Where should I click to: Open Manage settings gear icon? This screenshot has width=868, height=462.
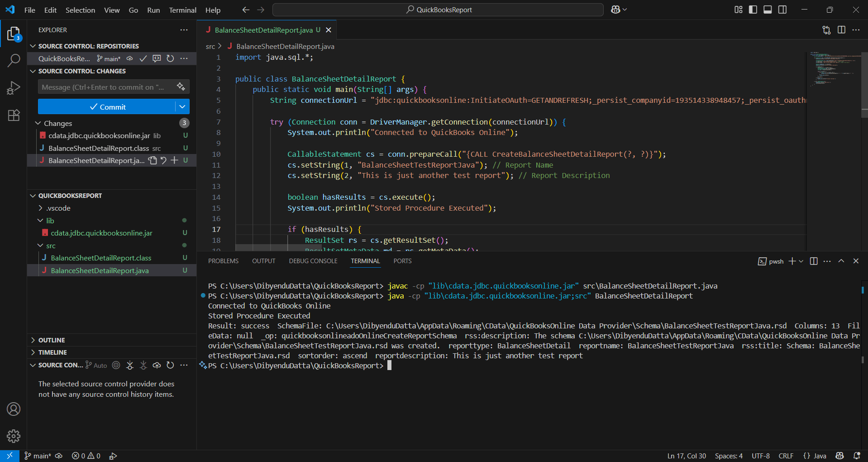pos(14,436)
